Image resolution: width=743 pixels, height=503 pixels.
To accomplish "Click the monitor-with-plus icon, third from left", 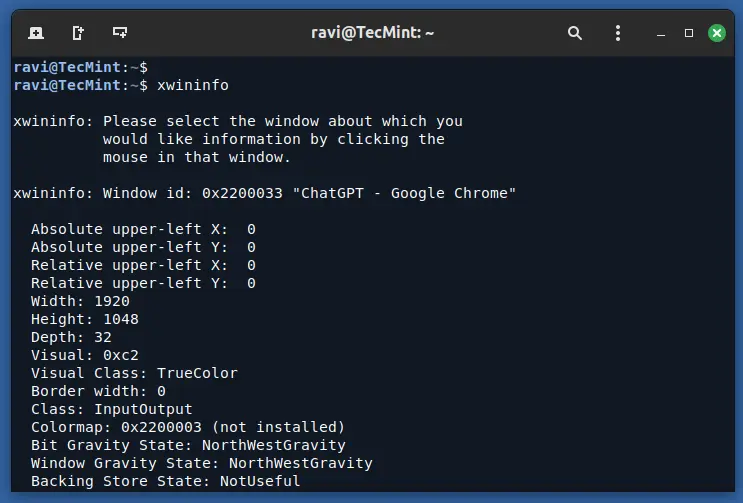I will [120, 33].
